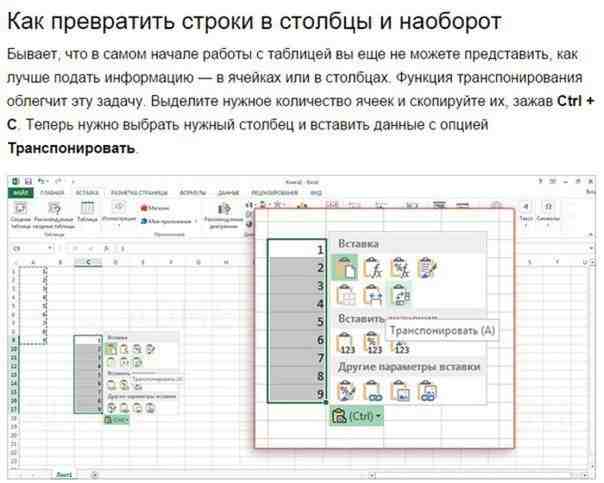Click the column C header
Screen dimensions: 604x483
[88, 262]
